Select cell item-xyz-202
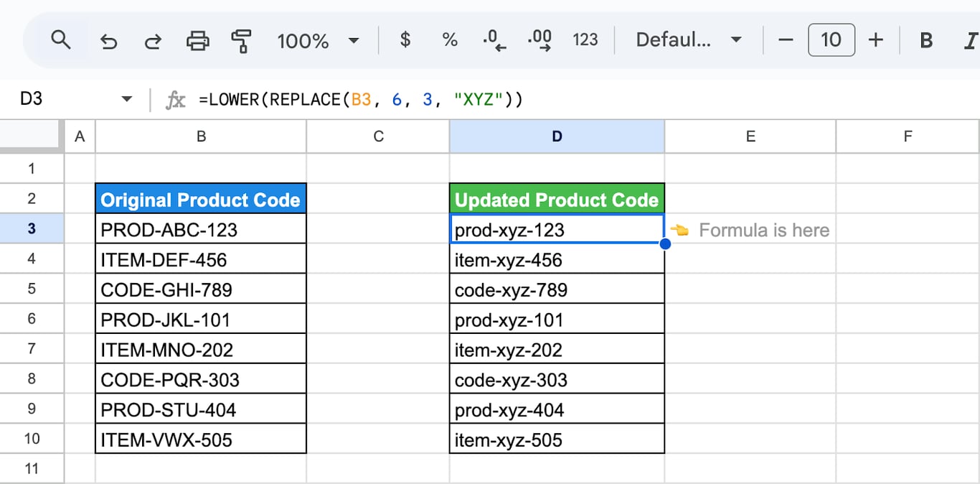980x484 pixels. click(557, 349)
